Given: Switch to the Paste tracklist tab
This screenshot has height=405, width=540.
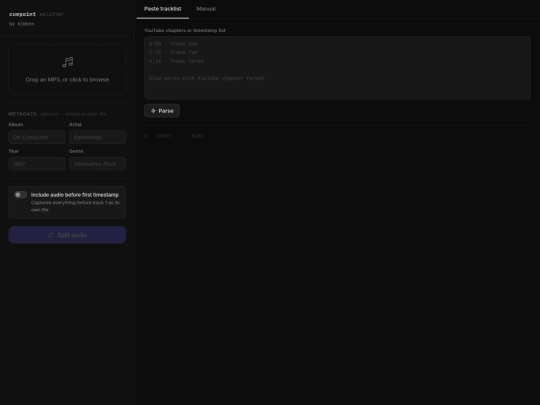Looking at the screenshot, I should 163,9.
